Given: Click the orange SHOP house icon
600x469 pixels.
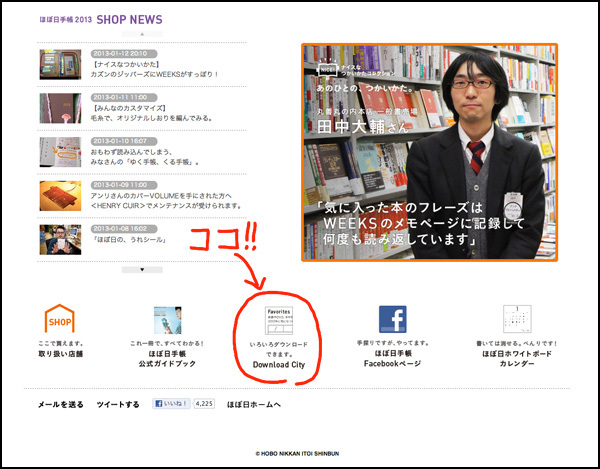Looking at the screenshot, I should [x=60, y=321].
